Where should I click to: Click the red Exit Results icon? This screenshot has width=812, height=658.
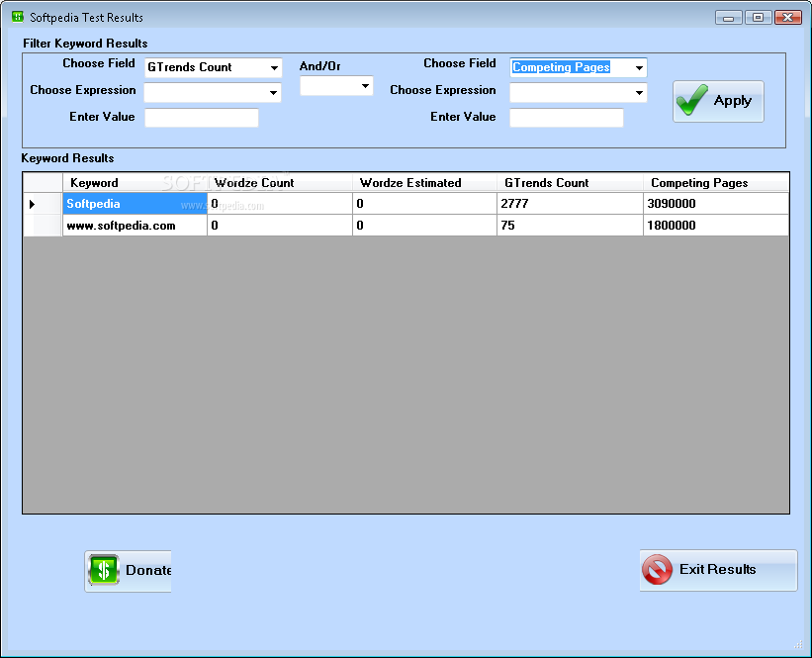pos(657,569)
